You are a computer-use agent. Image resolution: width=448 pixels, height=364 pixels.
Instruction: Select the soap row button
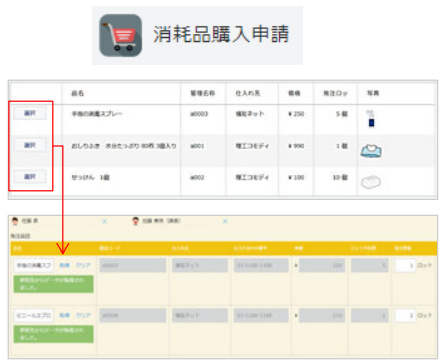(x=30, y=177)
